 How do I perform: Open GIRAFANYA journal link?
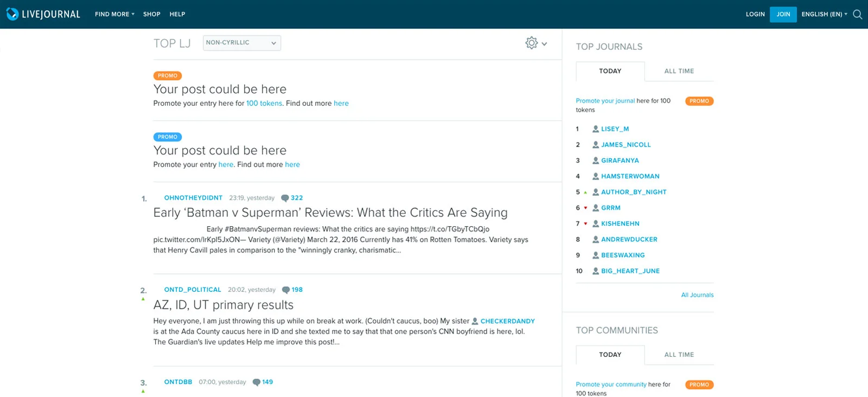coord(620,161)
